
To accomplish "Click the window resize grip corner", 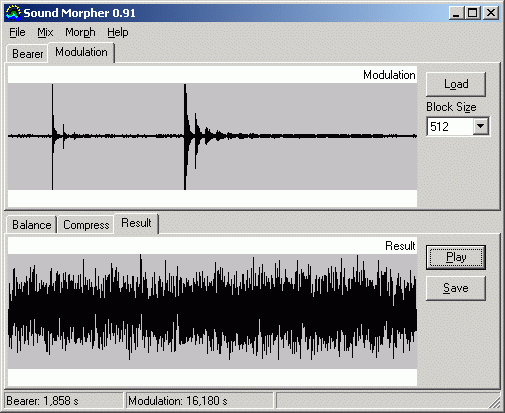I will [x=494, y=402].
